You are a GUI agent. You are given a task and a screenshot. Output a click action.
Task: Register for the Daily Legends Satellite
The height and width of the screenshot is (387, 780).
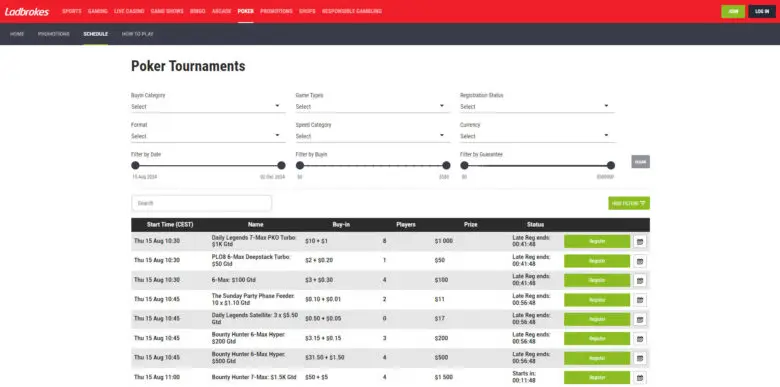(597, 319)
